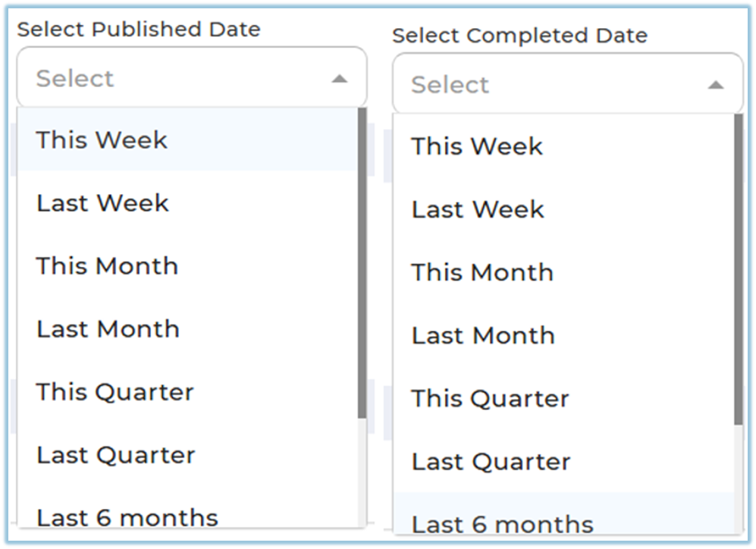The height and width of the screenshot is (549, 756).
Task: Select Last Quarter for Completed Date
Action: pos(491,460)
